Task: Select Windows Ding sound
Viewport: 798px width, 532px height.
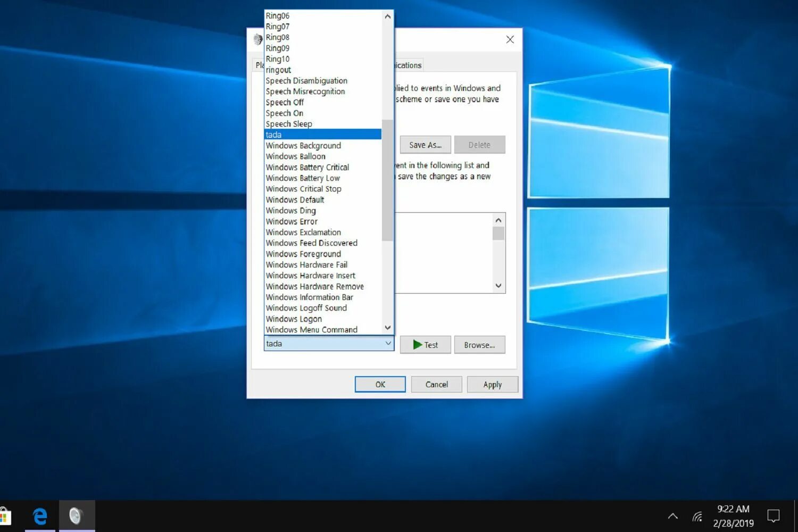Action: pyautogui.click(x=323, y=211)
